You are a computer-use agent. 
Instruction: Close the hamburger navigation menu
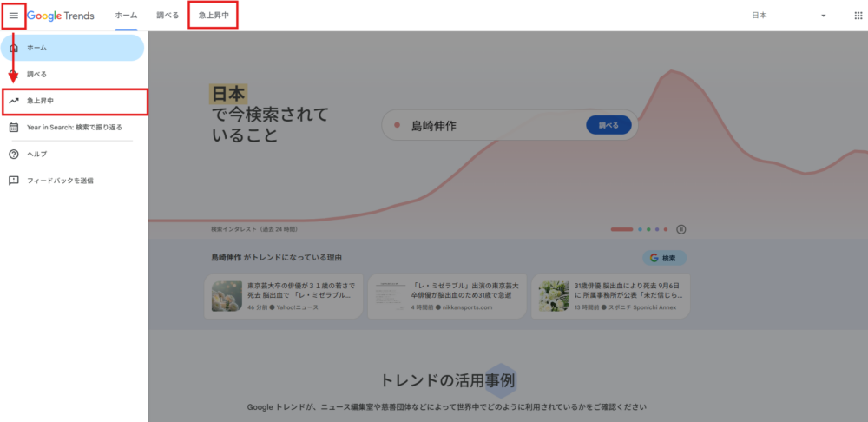13,16
